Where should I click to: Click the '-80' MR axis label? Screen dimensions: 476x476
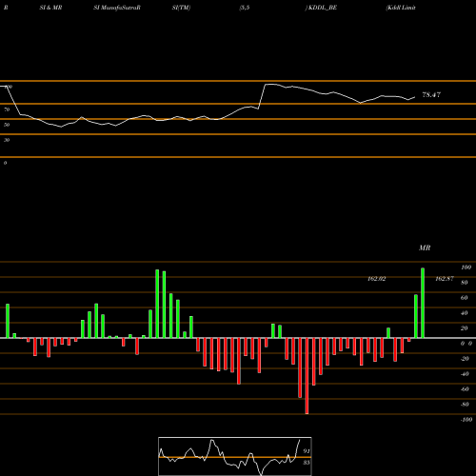pos(465,405)
